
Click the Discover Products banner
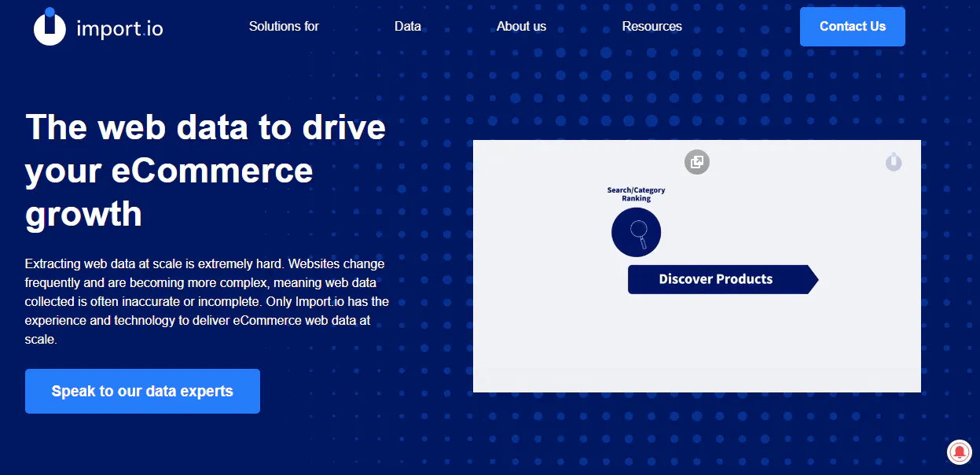pos(715,279)
